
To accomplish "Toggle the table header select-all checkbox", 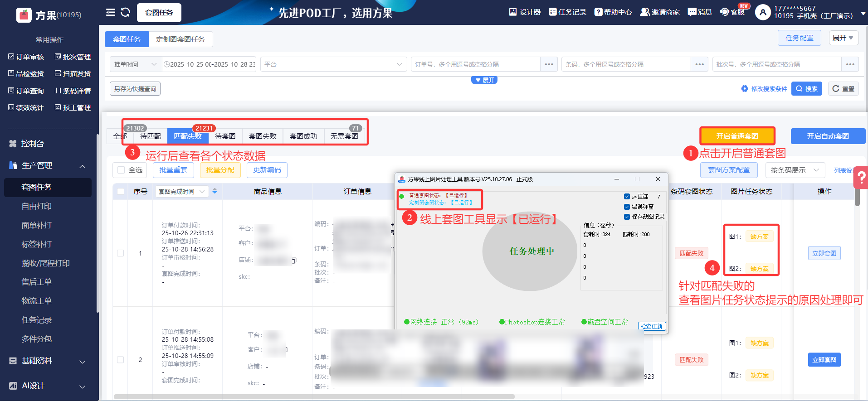I will pyautogui.click(x=121, y=192).
